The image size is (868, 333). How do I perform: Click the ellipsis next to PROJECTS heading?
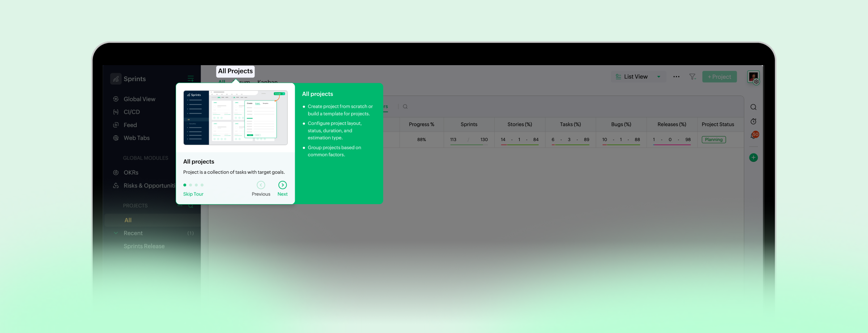click(180, 205)
